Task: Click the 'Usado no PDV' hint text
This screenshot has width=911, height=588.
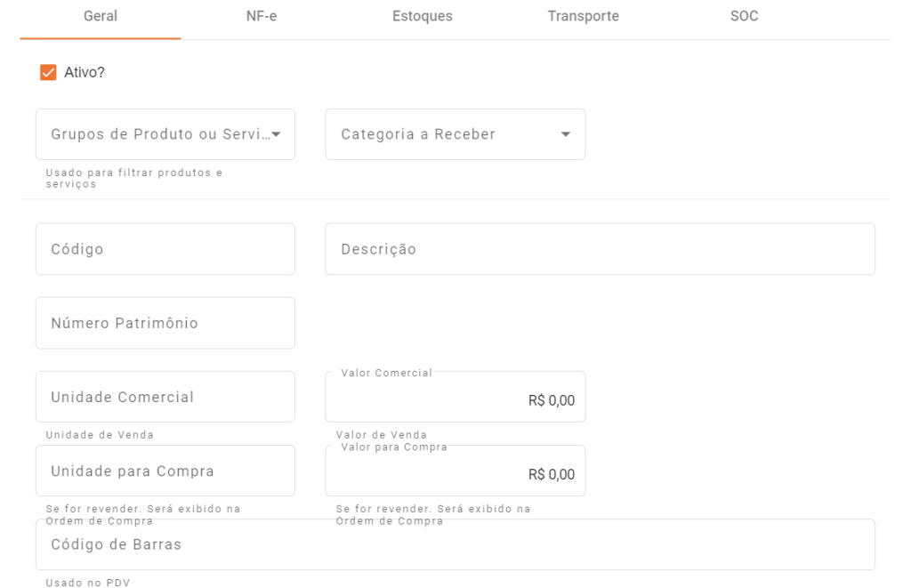Action: pyautogui.click(x=88, y=584)
